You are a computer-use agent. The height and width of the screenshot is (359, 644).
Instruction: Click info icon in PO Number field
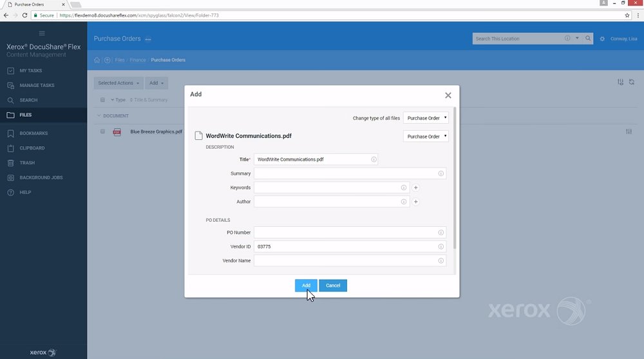440,232
